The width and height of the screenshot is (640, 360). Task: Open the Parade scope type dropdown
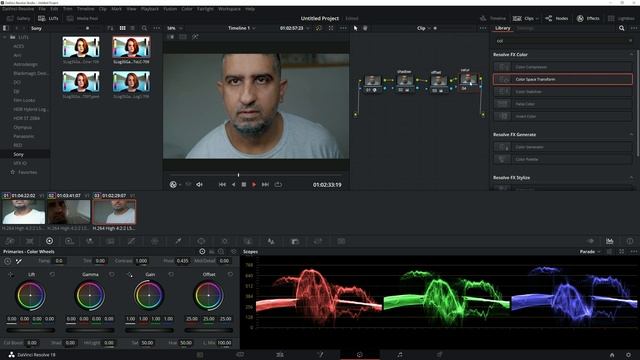coord(590,252)
